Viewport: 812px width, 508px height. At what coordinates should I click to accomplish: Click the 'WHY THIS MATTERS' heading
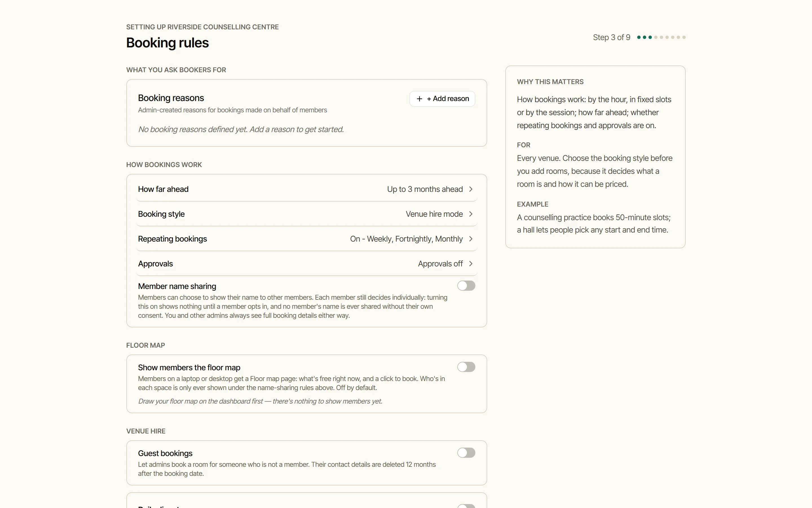[550, 82]
